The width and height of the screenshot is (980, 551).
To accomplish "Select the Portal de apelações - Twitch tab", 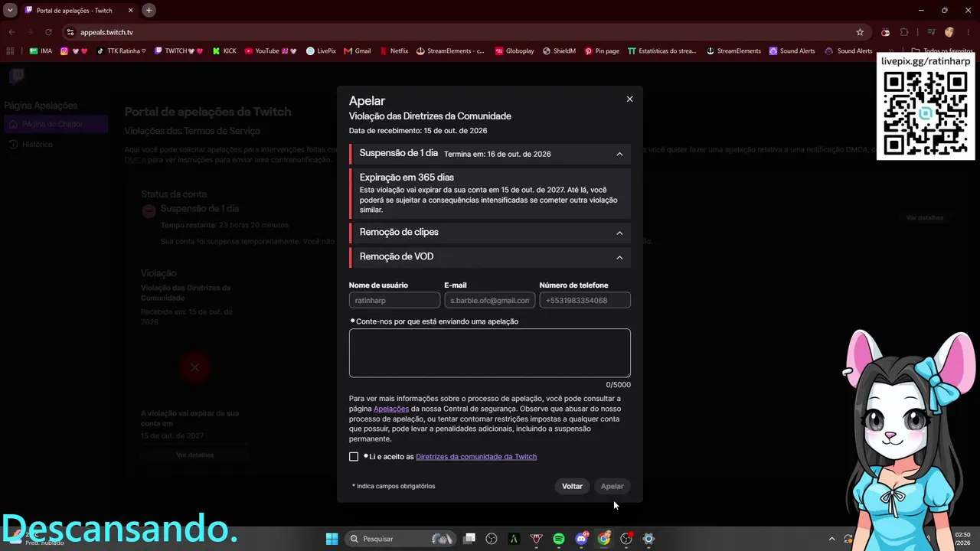I will (x=80, y=10).
